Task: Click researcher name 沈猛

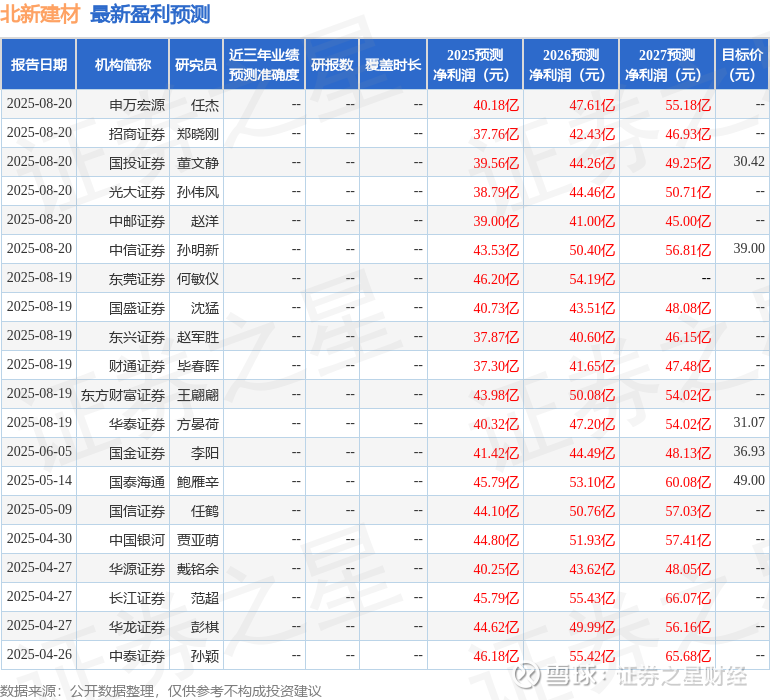Action: tap(205, 308)
